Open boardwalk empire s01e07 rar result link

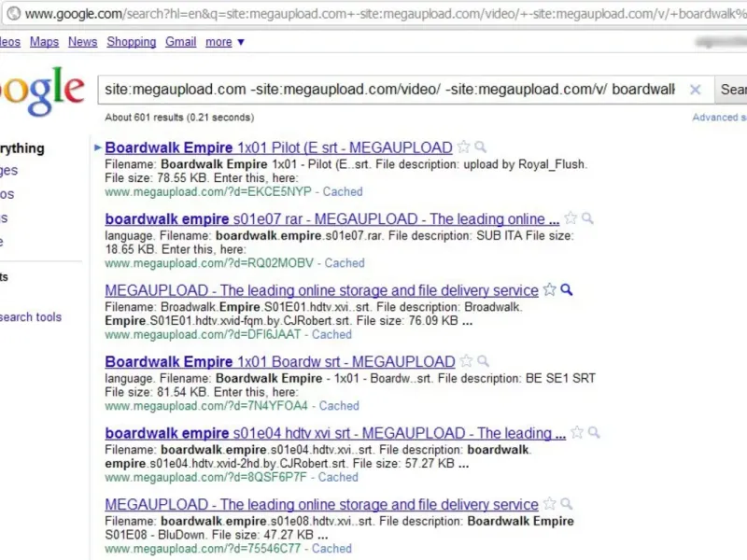coord(332,219)
